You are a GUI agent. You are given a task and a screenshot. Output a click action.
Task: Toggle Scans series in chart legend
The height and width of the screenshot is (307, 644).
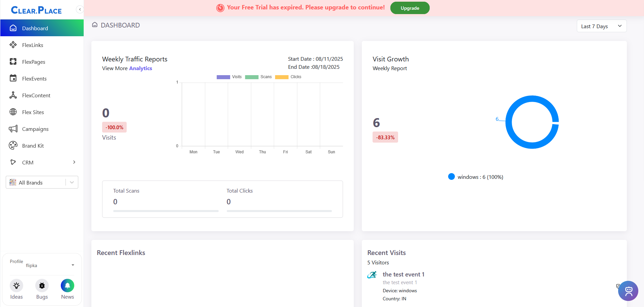pos(258,77)
